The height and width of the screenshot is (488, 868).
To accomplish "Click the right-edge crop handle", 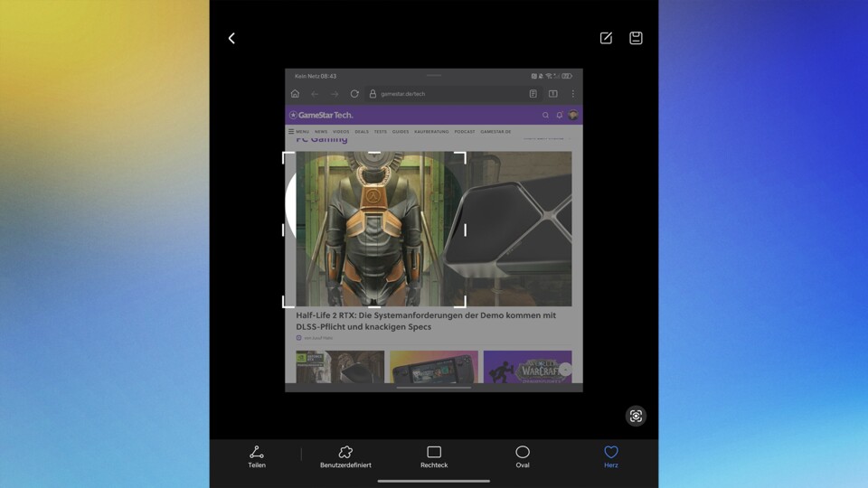I will (x=465, y=230).
